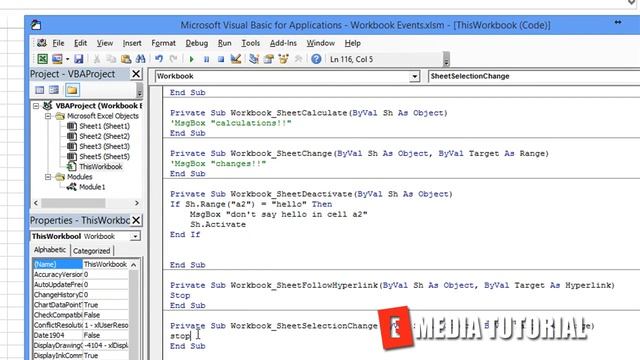The height and width of the screenshot is (360, 640).
Task: Click the CheckCompatibility property row
Action: pyautogui.click(x=81, y=315)
